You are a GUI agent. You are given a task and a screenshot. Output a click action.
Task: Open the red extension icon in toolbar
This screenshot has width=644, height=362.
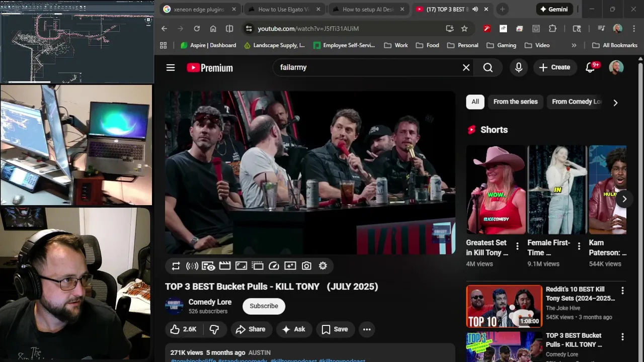(x=487, y=29)
